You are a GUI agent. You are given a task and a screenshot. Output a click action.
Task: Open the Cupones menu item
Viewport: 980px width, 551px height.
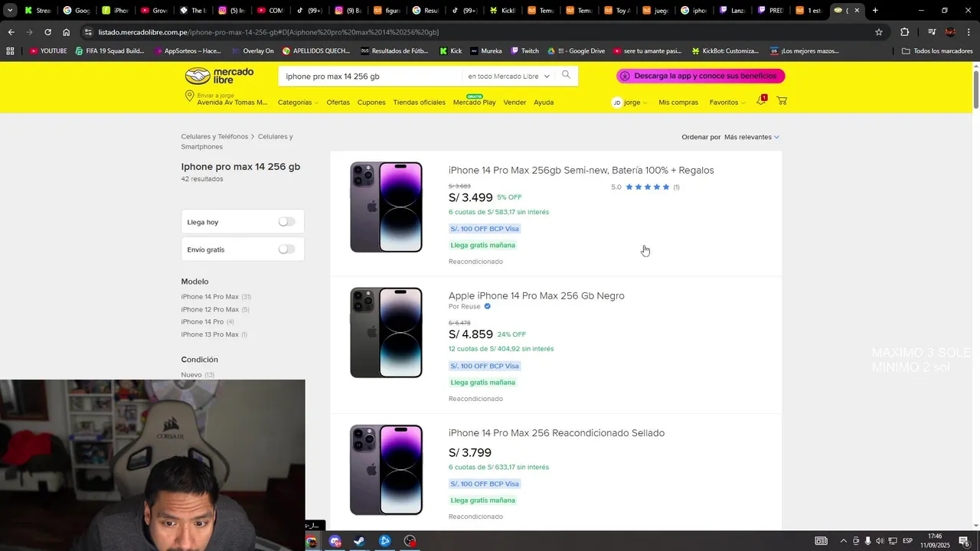[x=371, y=103]
